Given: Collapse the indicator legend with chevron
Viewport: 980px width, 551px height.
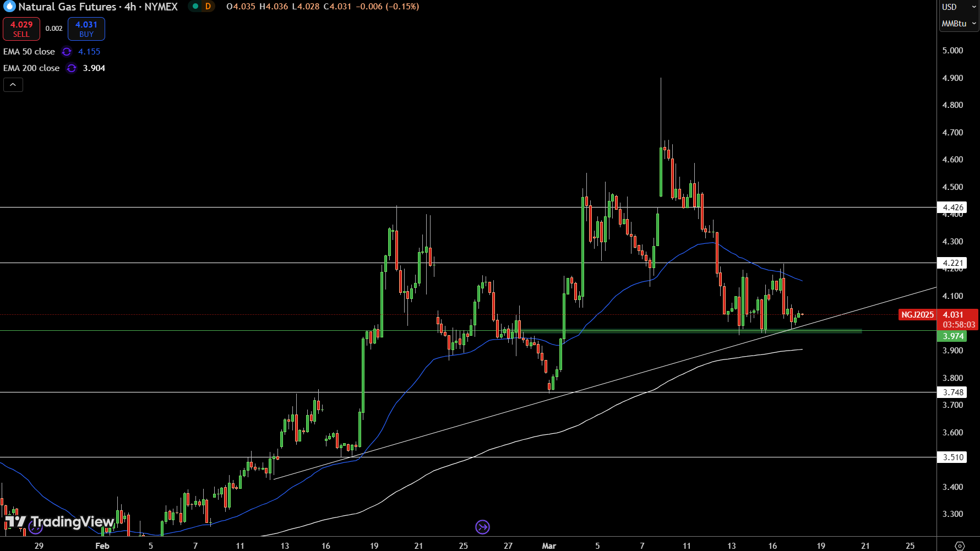Looking at the screenshot, I should click(13, 85).
